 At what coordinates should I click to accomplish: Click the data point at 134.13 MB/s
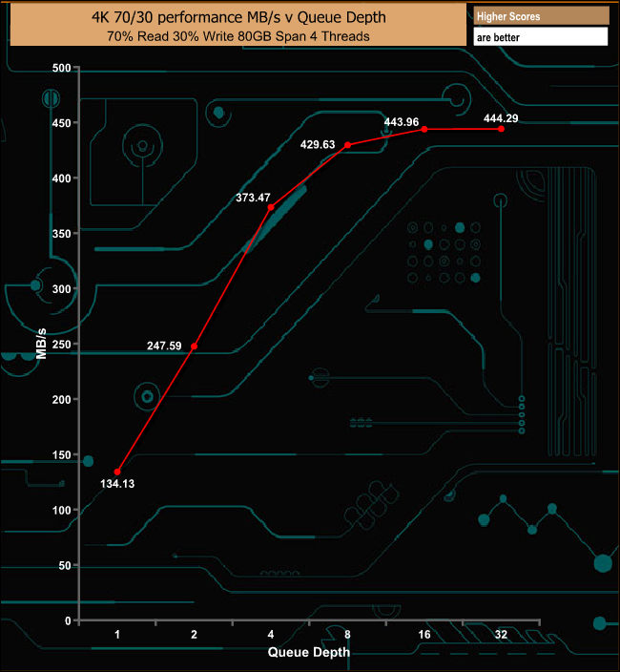click(117, 472)
